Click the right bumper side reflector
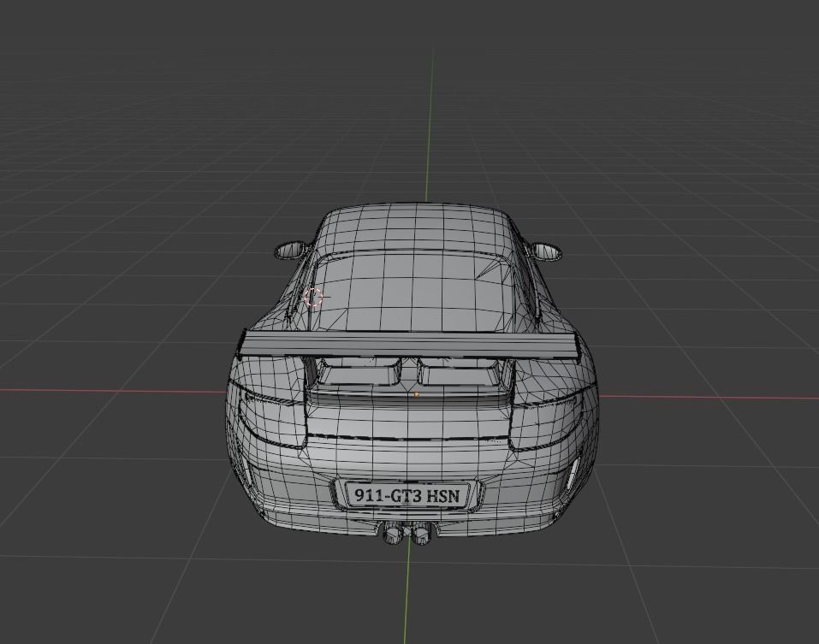This screenshot has width=819, height=644. point(573,473)
